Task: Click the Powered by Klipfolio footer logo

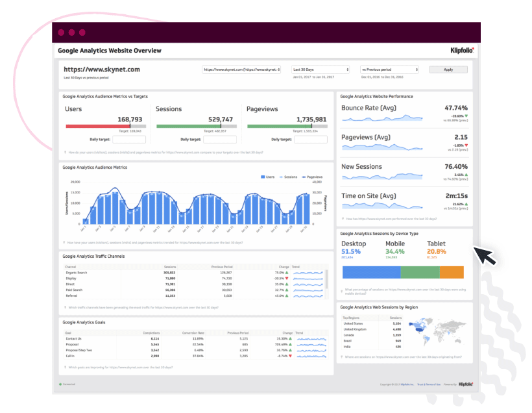Action: click(466, 384)
